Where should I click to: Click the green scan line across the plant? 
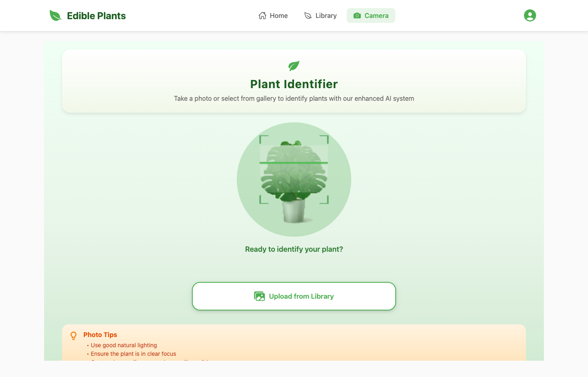[294, 163]
